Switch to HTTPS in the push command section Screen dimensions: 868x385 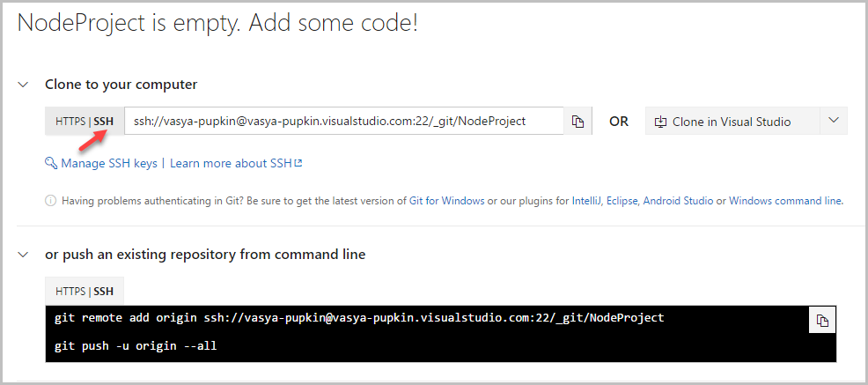pos(69,291)
